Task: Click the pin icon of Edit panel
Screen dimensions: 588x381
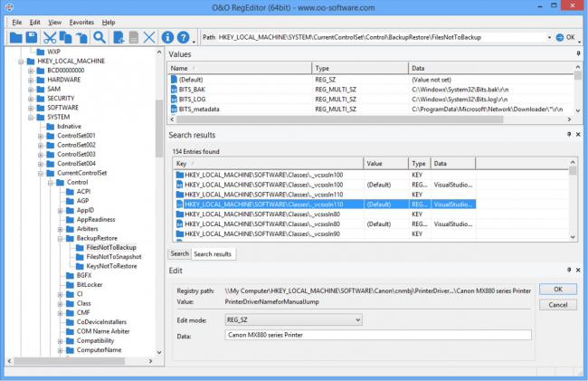Action: pyautogui.click(x=569, y=270)
